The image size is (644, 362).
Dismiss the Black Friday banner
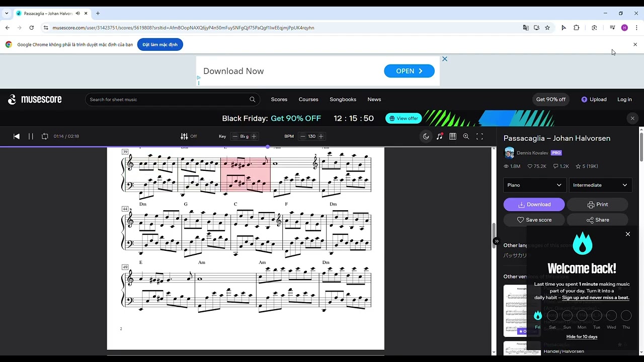pos(632,119)
